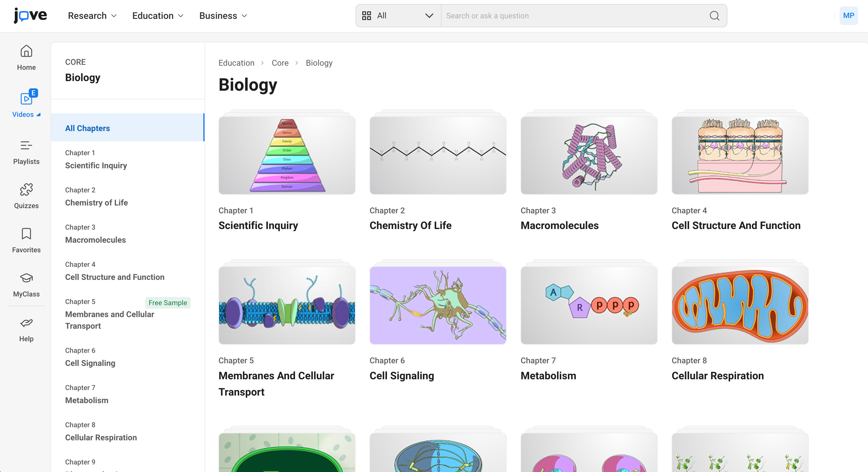Image resolution: width=868 pixels, height=472 pixels.
Task: Click the search magnifier icon
Action: tap(714, 15)
